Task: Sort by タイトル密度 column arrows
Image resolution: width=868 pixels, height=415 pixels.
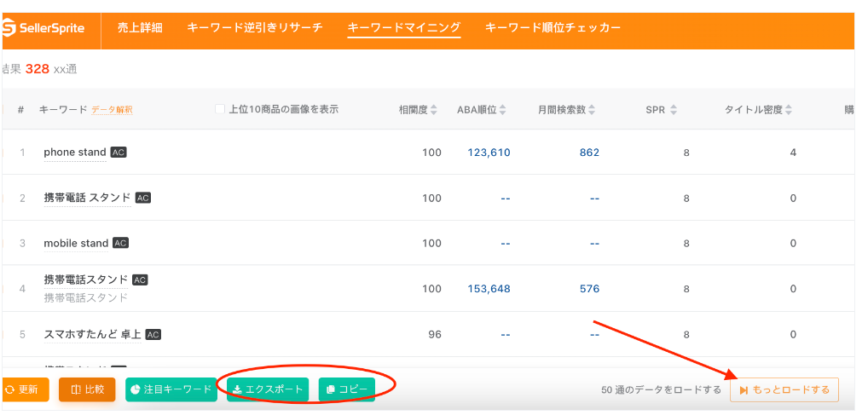Action: (789, 110)
